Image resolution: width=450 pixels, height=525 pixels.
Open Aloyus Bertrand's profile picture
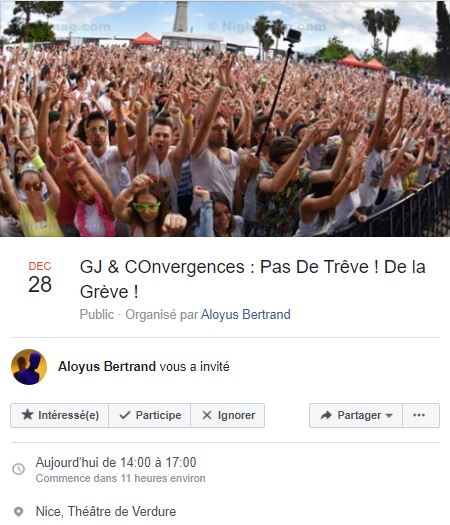click(29, 367)
